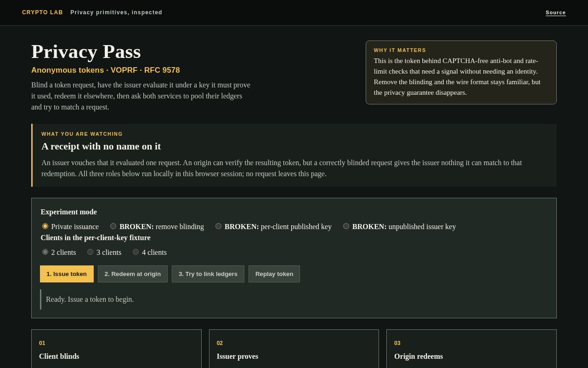Click the Anonymous tokens · VOPRF · RFC 9578 subtitle

(106, 70)
